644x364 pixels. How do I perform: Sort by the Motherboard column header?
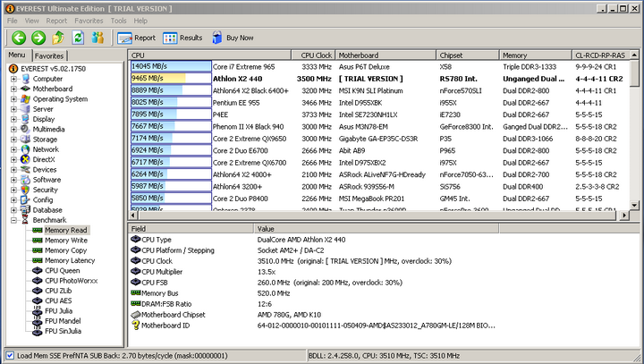386,55
